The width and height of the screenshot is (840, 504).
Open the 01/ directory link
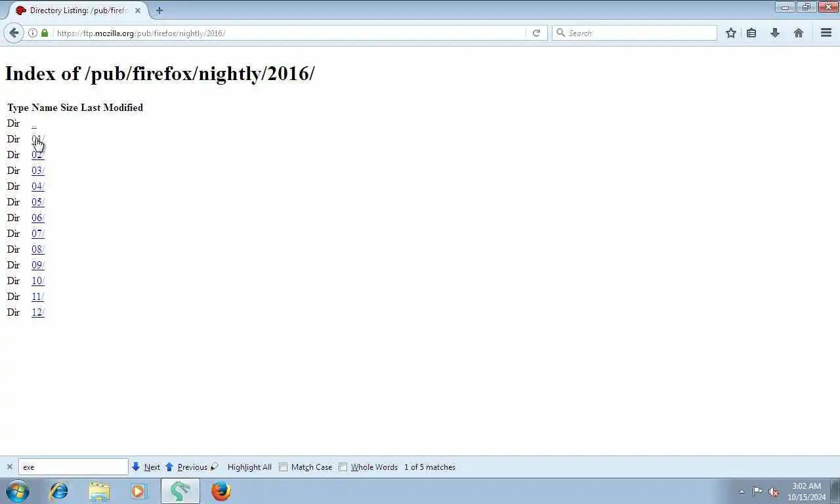click(38, 139)
